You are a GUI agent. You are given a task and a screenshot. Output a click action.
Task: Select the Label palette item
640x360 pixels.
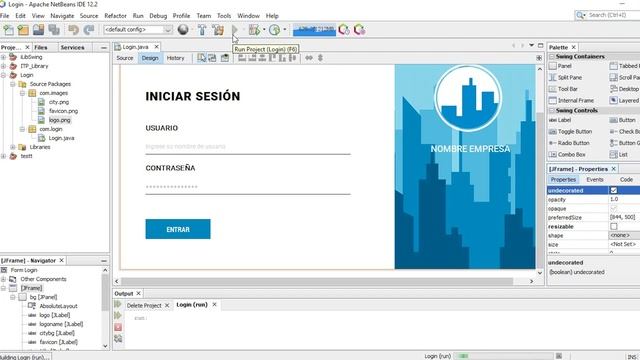[564, 120]
